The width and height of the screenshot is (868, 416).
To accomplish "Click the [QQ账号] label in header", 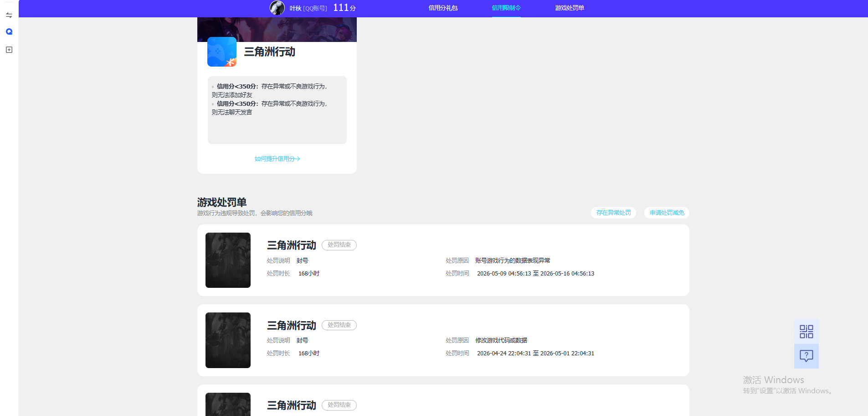I will click(x=315, y=8).
